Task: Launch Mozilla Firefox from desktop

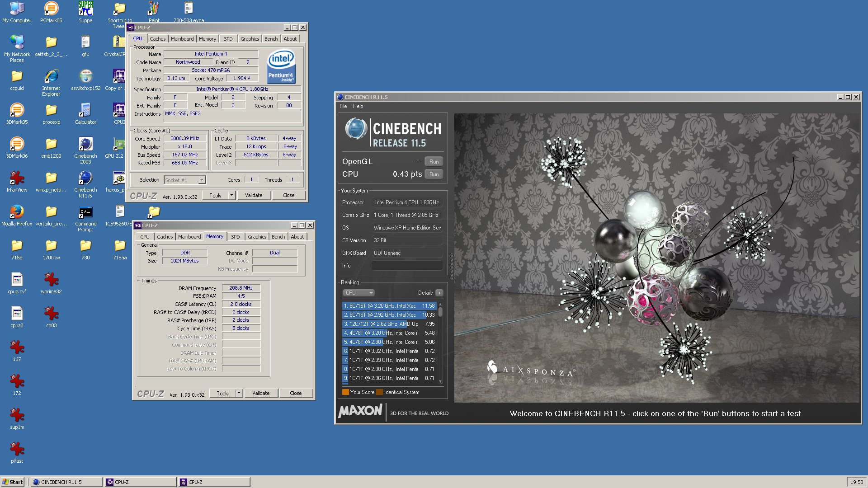Action: click(x=17, y=216)
